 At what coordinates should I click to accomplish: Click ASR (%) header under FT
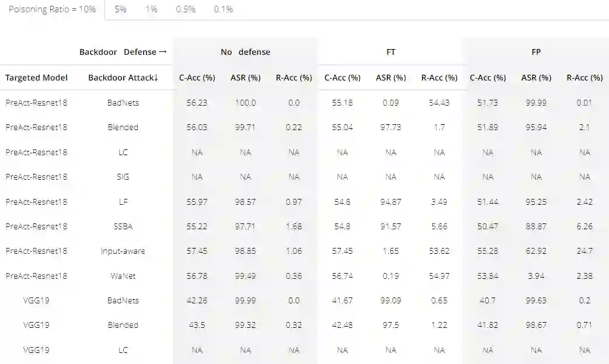[x=391, y=78]
